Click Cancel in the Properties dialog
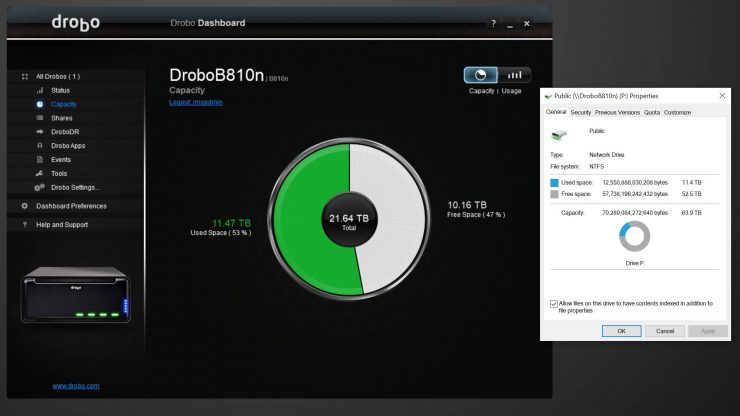Screen dimensions: 740x416 tap(665, 331)
